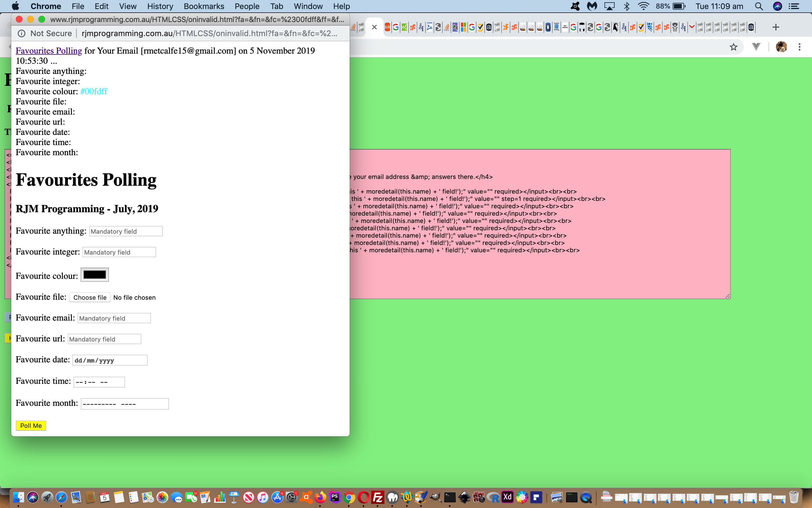812x508 pixels.
Task: Open yellow Notes app in dock
Action: click(119, 497)
